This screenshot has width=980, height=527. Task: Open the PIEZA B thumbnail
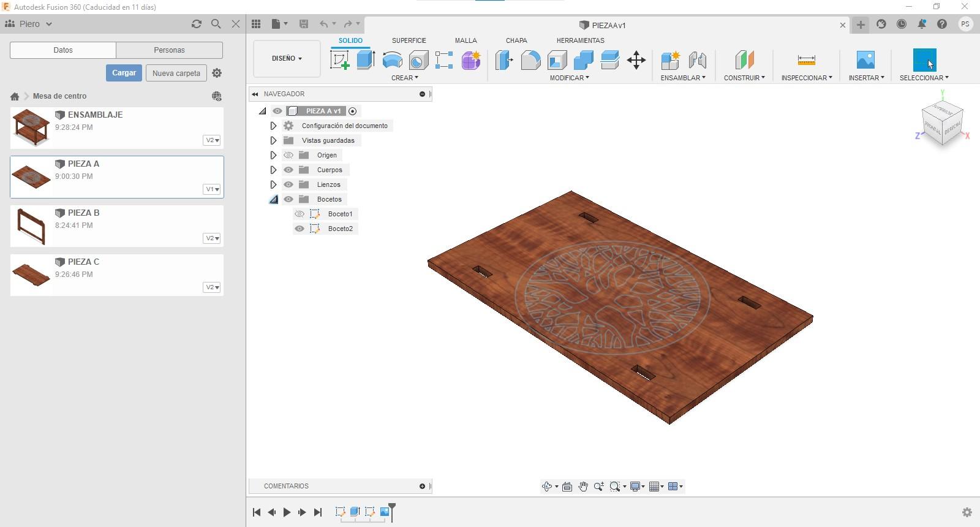(x=31, y=226)
